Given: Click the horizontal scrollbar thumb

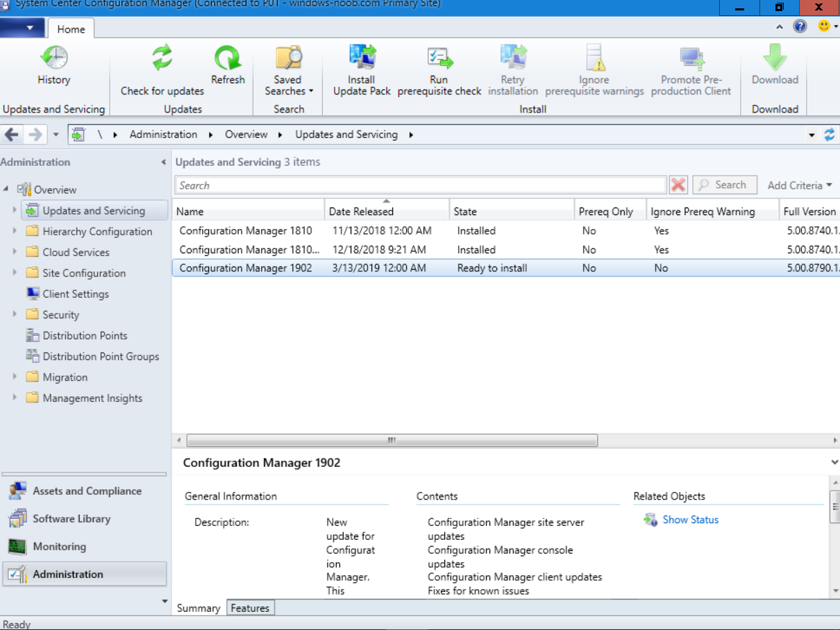Looking at the screenshot, I should tap(392, 441).
